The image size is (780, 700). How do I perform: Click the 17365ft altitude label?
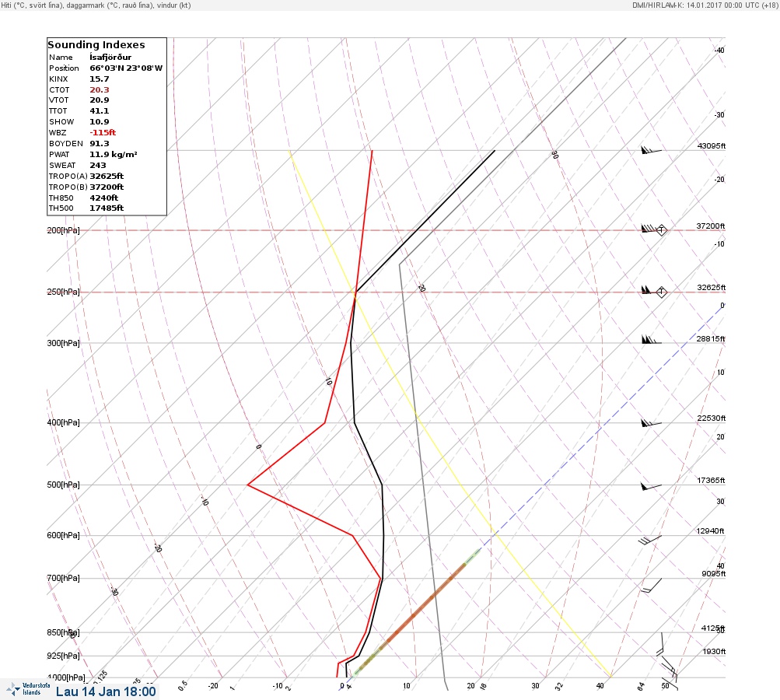click(x=711, y=480)
